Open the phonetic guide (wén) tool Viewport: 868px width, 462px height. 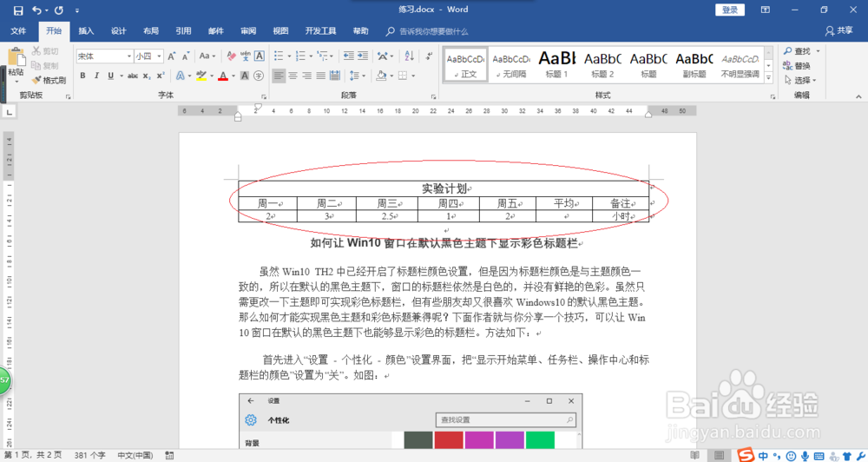[246, 56]
